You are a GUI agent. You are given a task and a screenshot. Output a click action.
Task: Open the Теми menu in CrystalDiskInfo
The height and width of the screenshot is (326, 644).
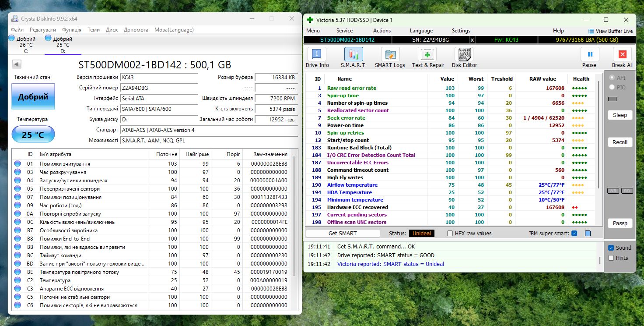(x=94, y=30)
